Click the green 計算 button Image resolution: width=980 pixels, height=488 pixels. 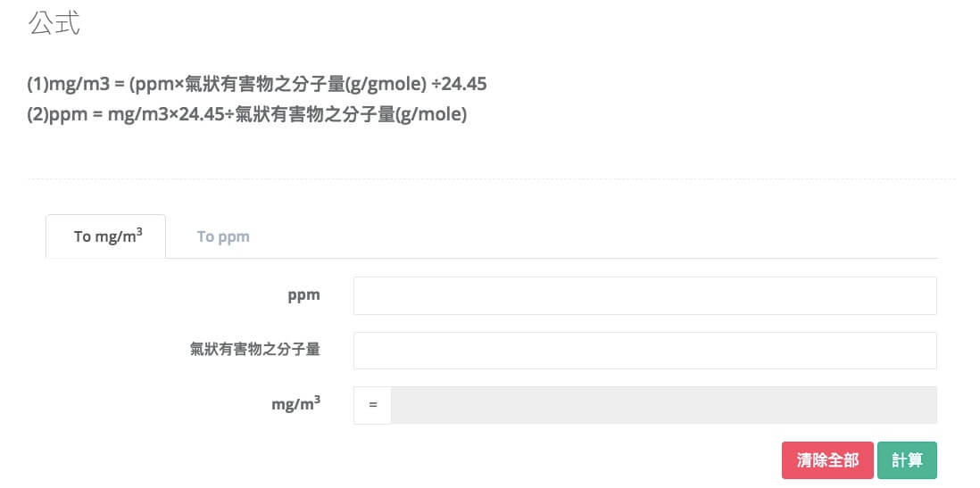907,460
